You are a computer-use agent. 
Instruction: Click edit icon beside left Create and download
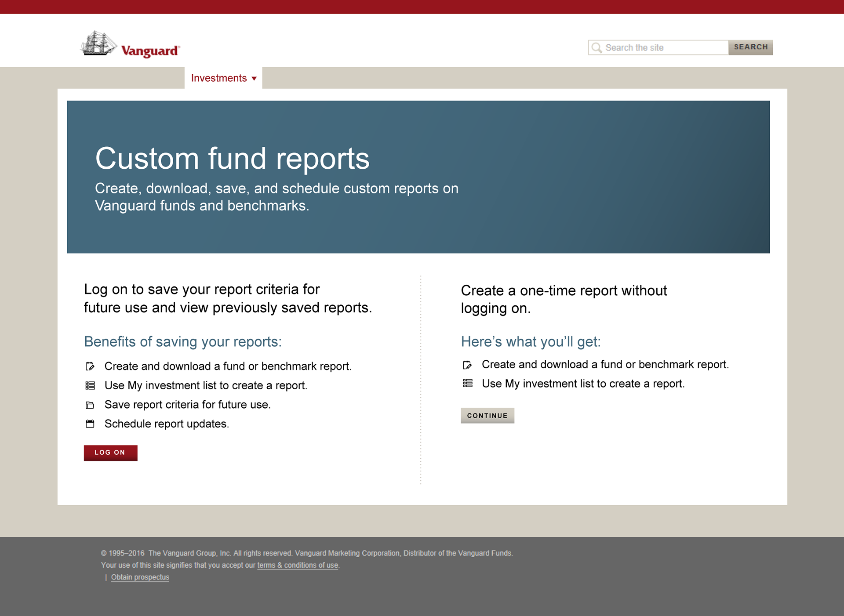pyautogui.click(x=90, y=366)
